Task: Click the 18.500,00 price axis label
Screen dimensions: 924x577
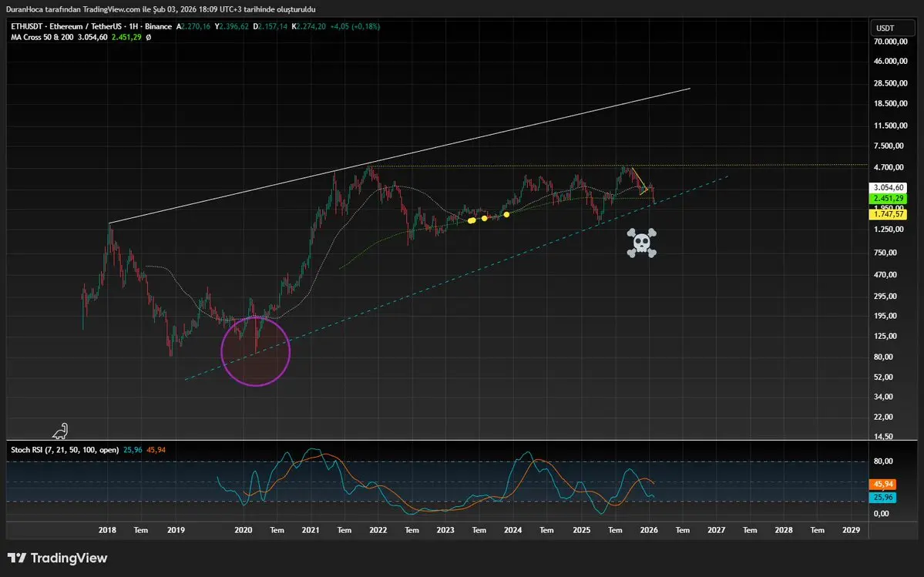Action: click(890, 104)
